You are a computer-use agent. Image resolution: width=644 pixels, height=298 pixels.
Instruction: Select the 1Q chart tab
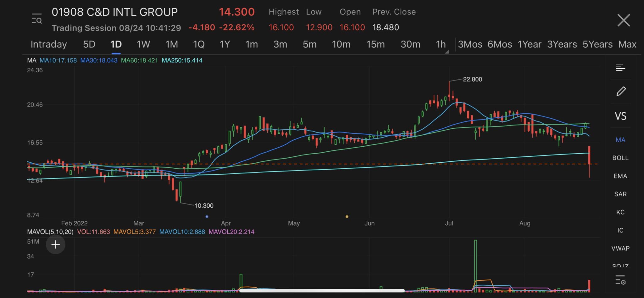point(199,44)
